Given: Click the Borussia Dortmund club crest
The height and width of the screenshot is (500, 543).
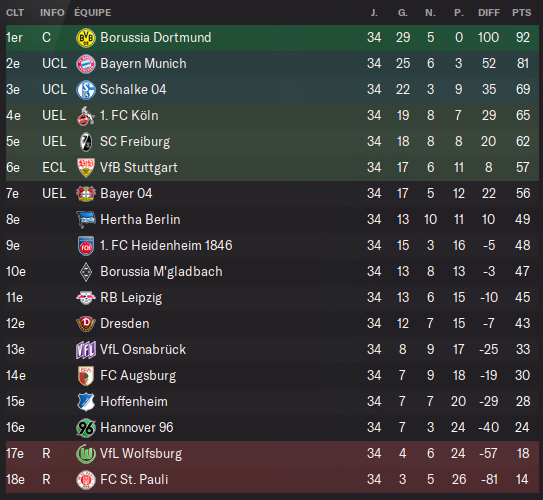Looking at the screenshot, I should (x=86, y=38).
